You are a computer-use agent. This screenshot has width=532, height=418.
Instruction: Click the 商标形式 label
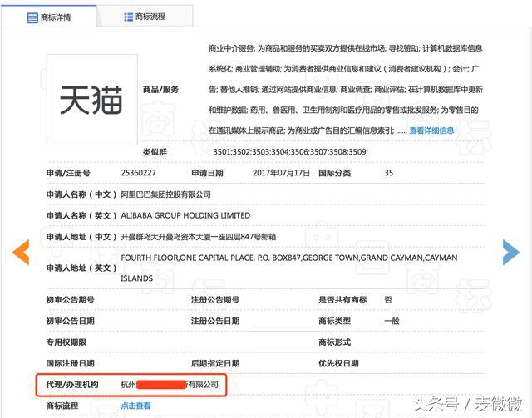coord(334,342)
